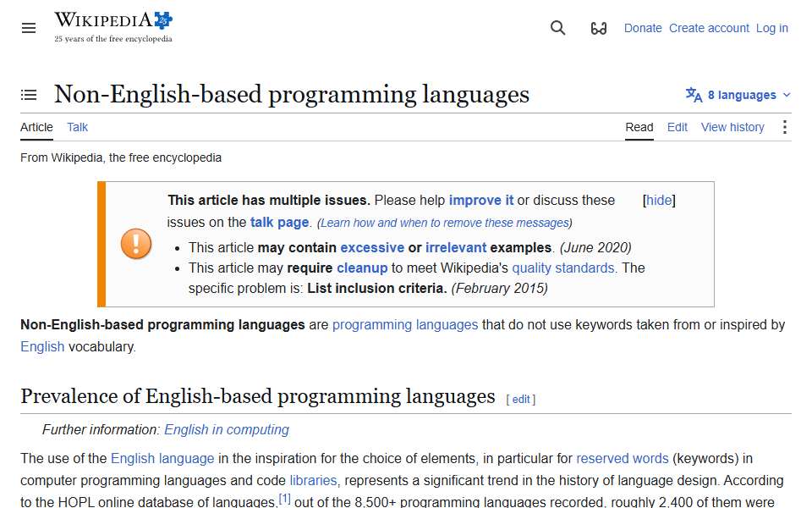This screenshot has height=508, width=812.
Task: Open English in computing link
Action: (x=227, y=430)
